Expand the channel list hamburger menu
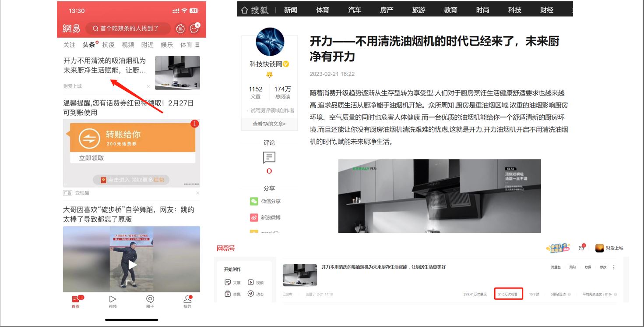This screenshot has width=644, height=327. (x=197, y=45)
